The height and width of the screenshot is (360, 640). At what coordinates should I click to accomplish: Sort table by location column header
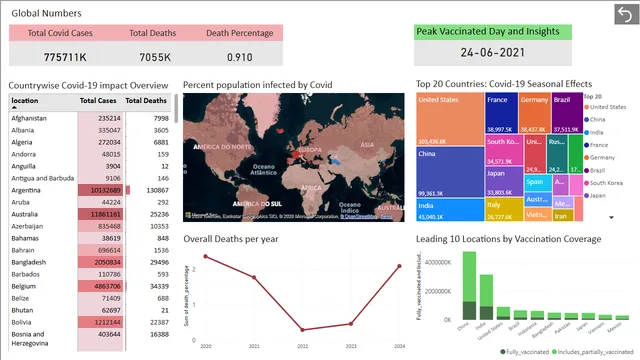(24, 100)
